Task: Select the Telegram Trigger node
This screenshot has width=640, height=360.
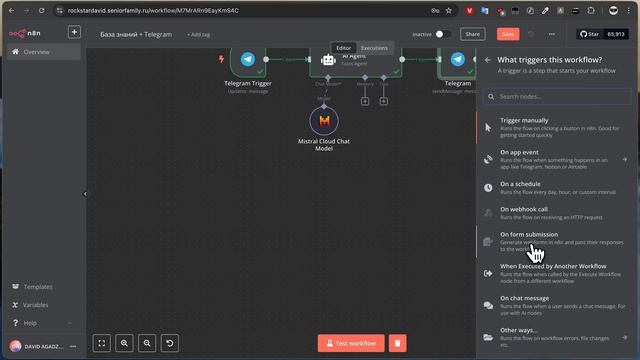Action: [x=248, y=60]
